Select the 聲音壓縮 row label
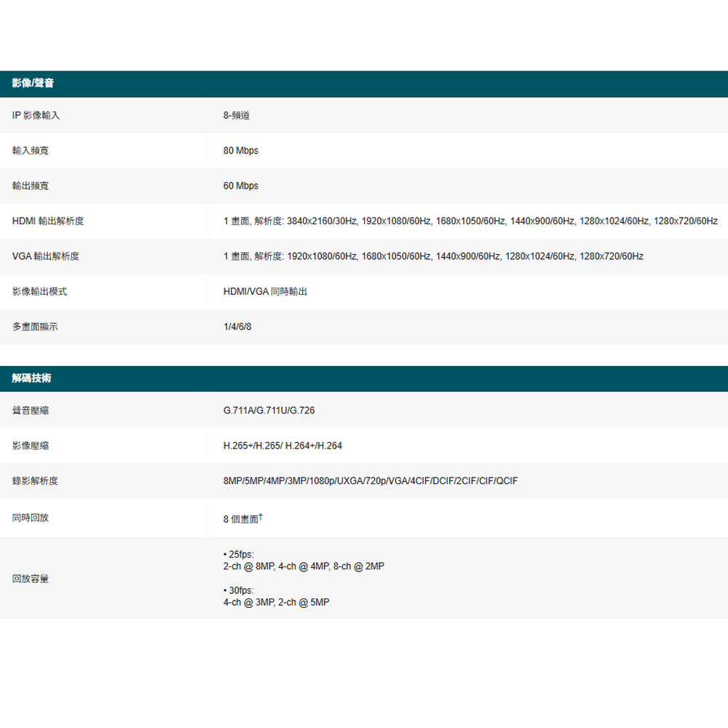The width and height of the screenshot is (728, 728). [x=31, y=411]
